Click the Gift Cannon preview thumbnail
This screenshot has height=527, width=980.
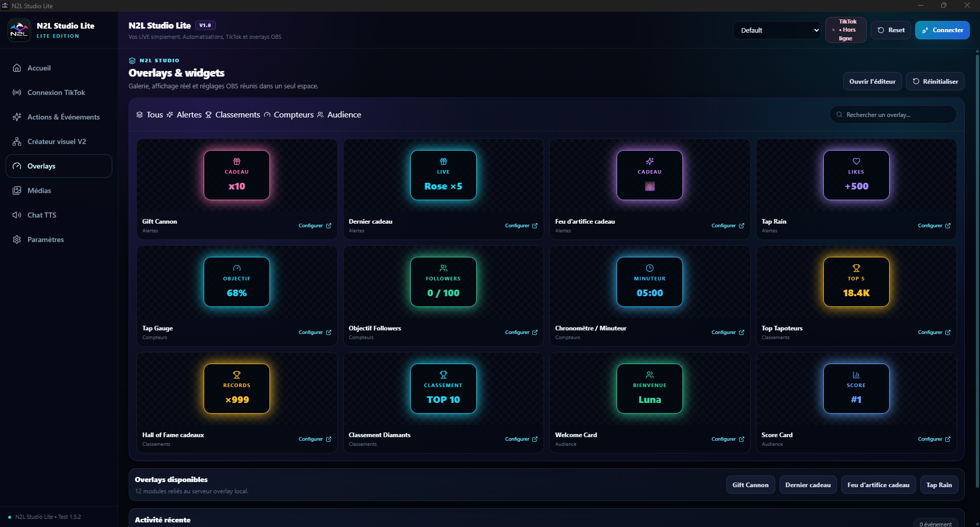click(x=237, y=175)
